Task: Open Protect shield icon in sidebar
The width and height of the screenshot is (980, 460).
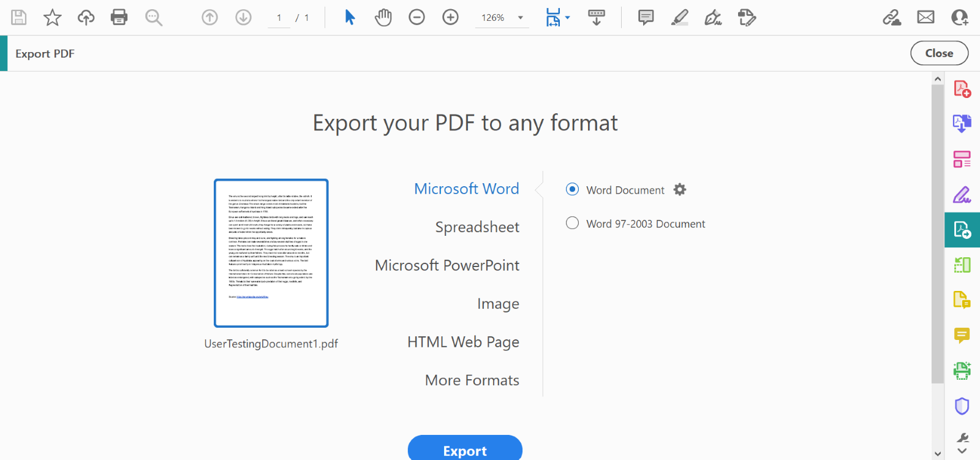Action: [x=962, y=405]
